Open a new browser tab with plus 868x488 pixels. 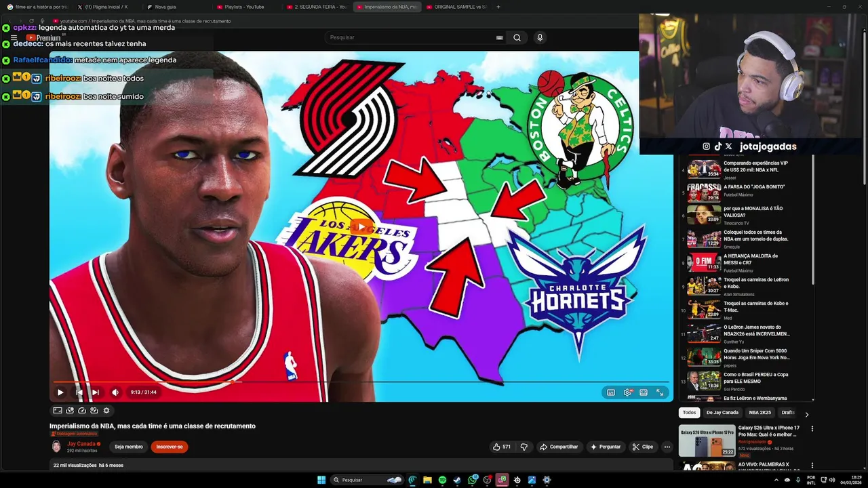[x=498, y=7]
